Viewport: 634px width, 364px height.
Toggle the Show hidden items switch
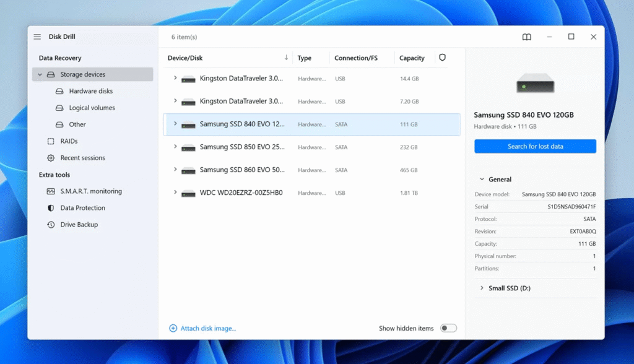click(448, 328)
